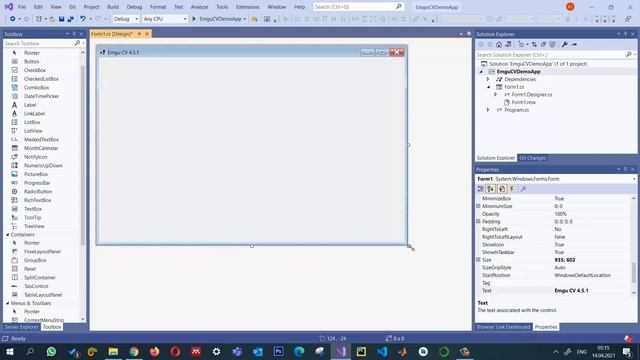Select the CheckBox control in Toolbox
Screen dimensions: 640x360
click(35, 70)
